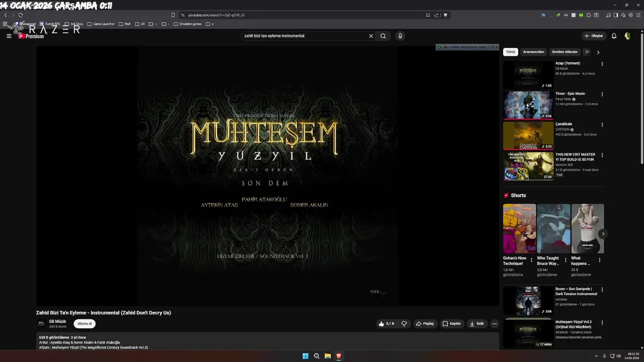Screen dimensions: 644x362
Task: Show next Shorts with the arrow button
Action: 603,234
